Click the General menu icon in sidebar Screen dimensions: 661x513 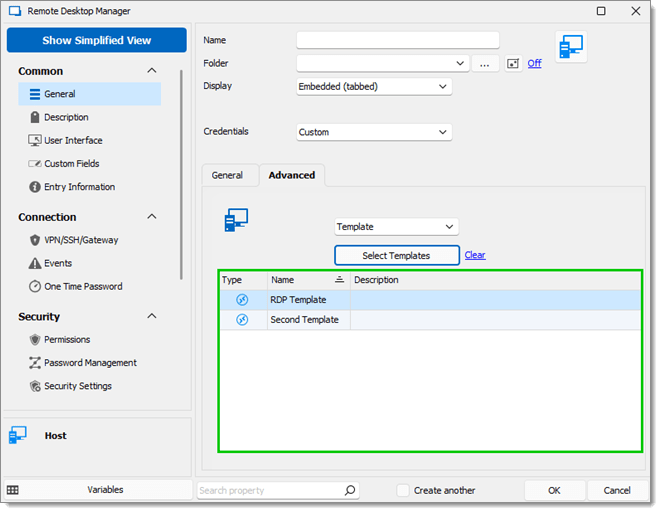[35, 94]
